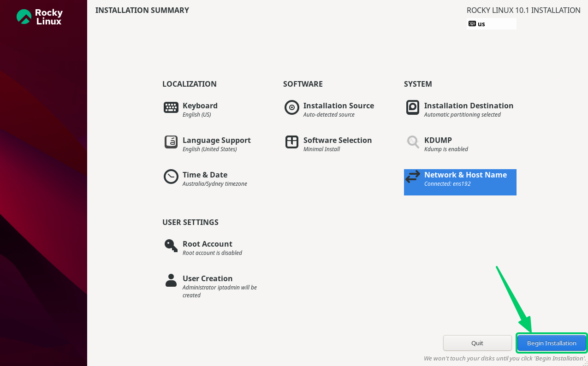Click the Time & Date clock icon
The width and height of the screenshot is (588, 366).
171,177
